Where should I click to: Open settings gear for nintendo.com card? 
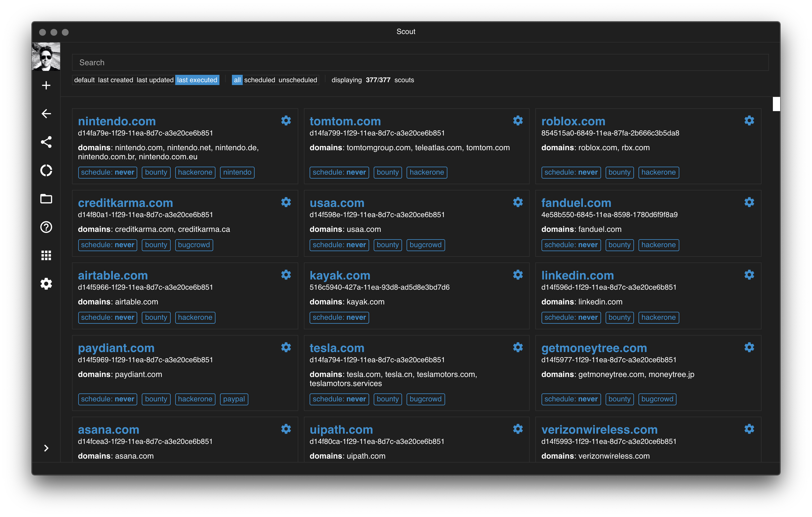point(286,120)
